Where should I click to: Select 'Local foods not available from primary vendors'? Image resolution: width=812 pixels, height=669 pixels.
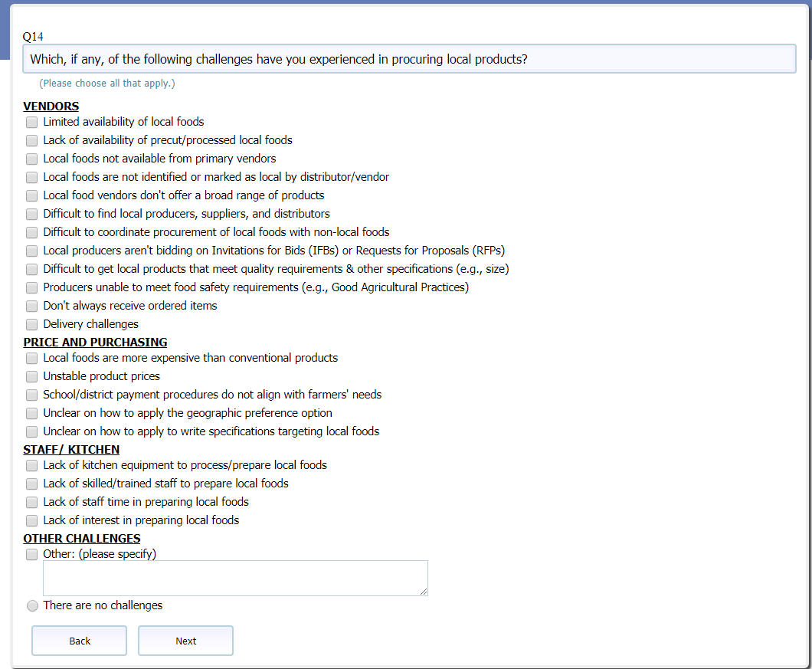[x=31, y=159]
